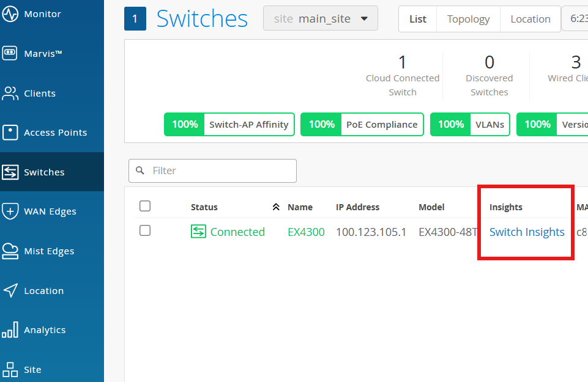Click the Site icon in sidebar
Viewport: 588px width, 382px height.
(x=10, y=369)
